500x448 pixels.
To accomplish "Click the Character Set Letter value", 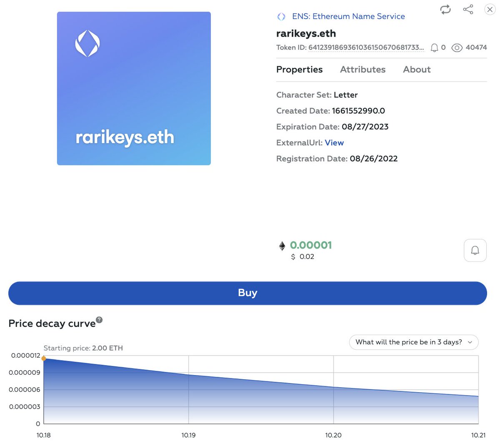I will (345, 95).
